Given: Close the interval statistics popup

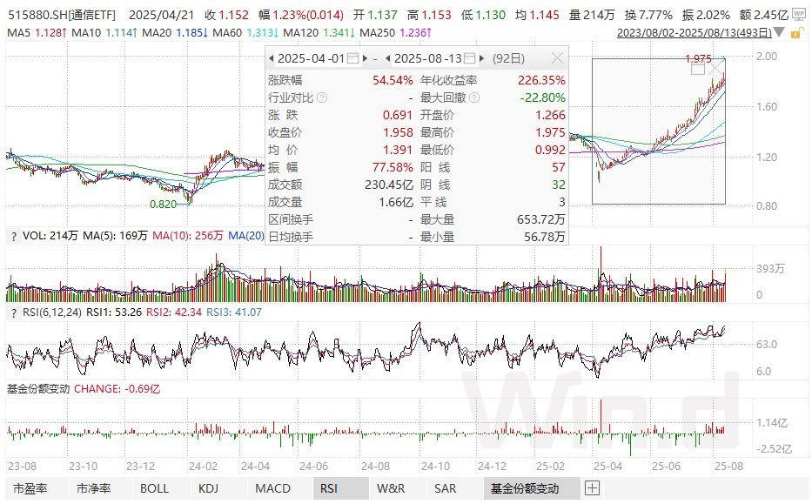Looking at the screenshot, I should (557, 59).
